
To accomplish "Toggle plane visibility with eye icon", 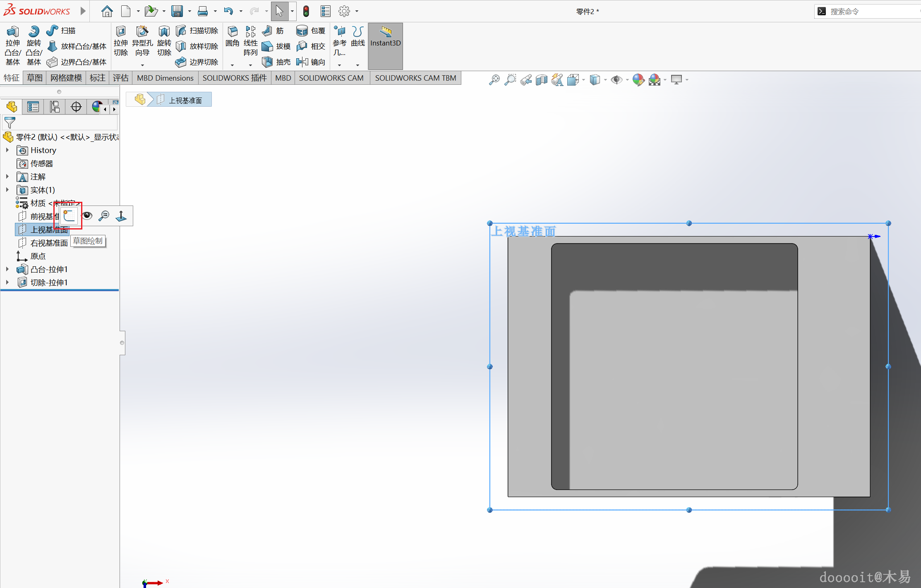I will point(87,215).
